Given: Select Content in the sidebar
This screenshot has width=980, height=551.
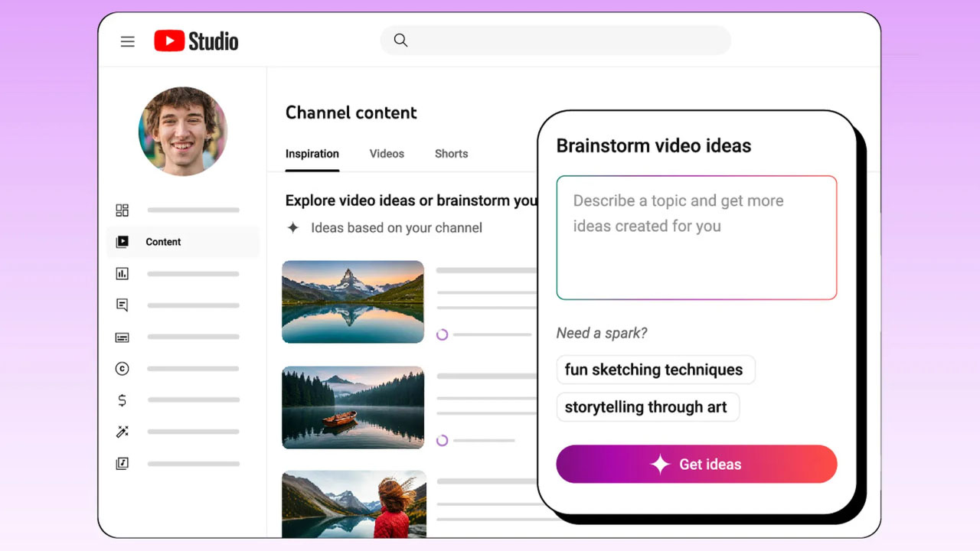Looking at the screenshot, I should [163, 242].
